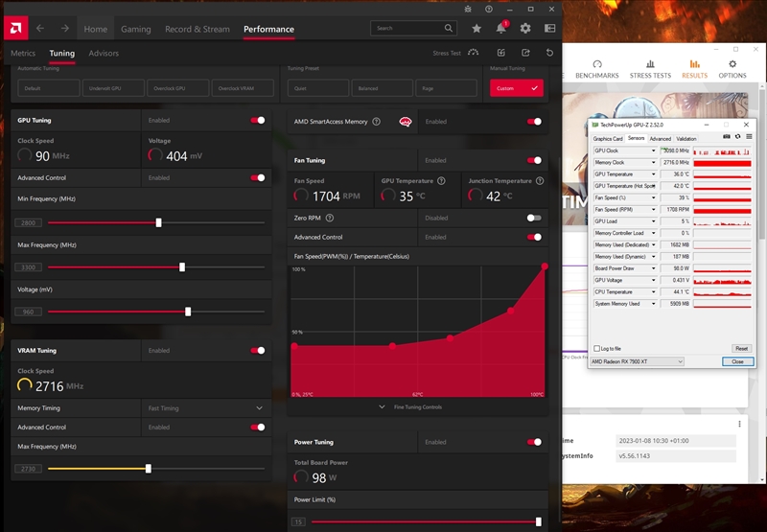Enable the Zero RPM toggle
Image resolution: width=767 pixels, height=532 pixels.
534,218
